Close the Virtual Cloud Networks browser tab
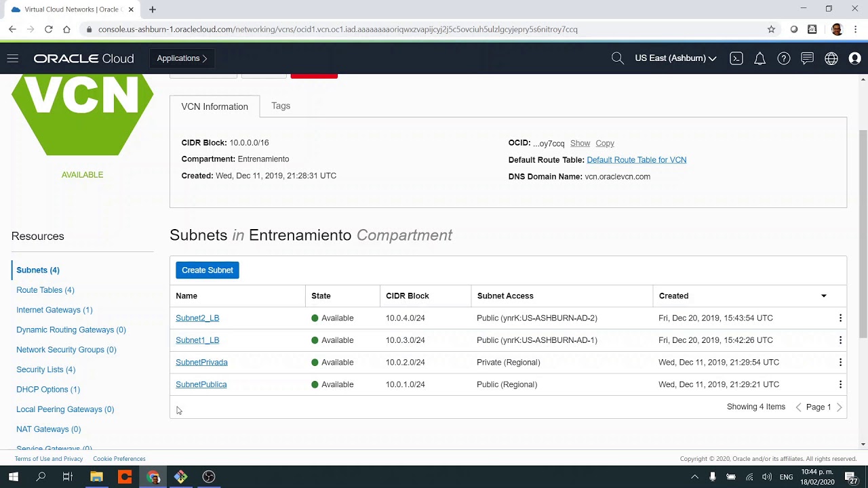This screenshot has width=868, height=488. 131,9
